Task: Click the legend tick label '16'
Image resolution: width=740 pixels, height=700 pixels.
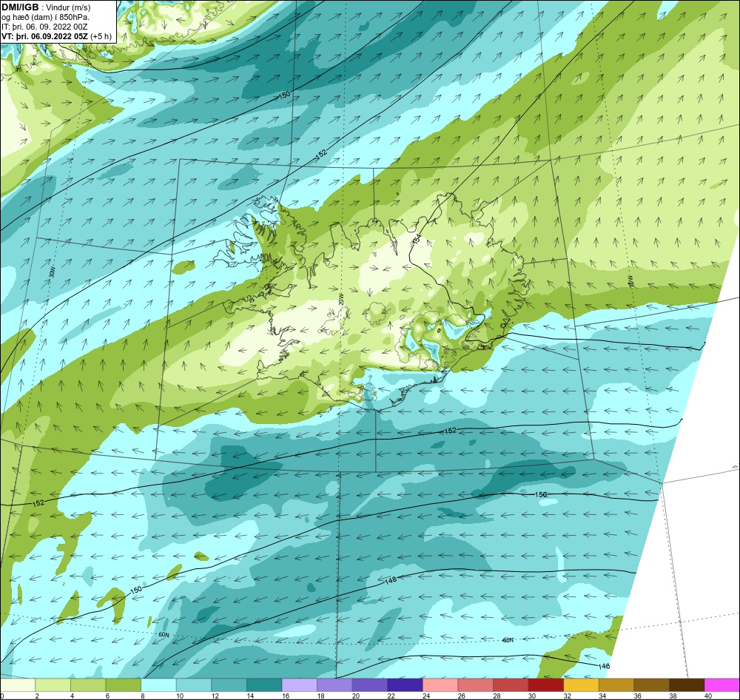Action: pyautogui.click(x=285, y=696)
